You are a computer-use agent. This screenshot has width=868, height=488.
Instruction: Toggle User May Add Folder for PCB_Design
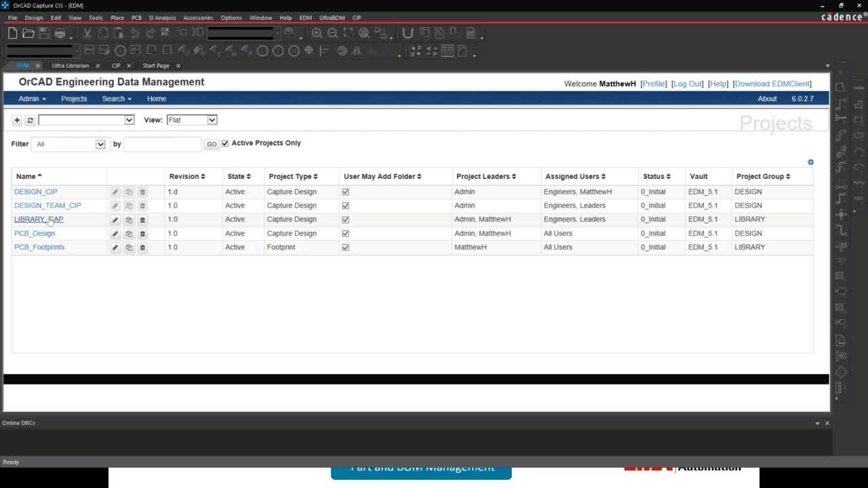tap(345, 233)
